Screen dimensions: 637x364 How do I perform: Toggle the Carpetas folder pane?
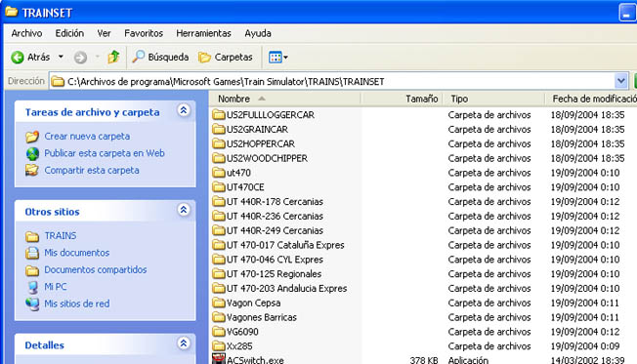[226, 58]
